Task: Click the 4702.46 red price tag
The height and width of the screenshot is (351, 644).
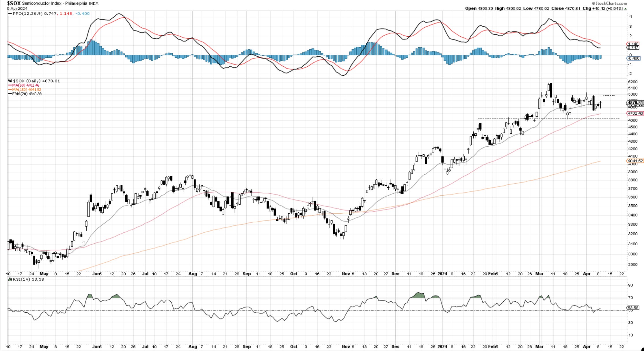Action: click(x=635, y=113)
